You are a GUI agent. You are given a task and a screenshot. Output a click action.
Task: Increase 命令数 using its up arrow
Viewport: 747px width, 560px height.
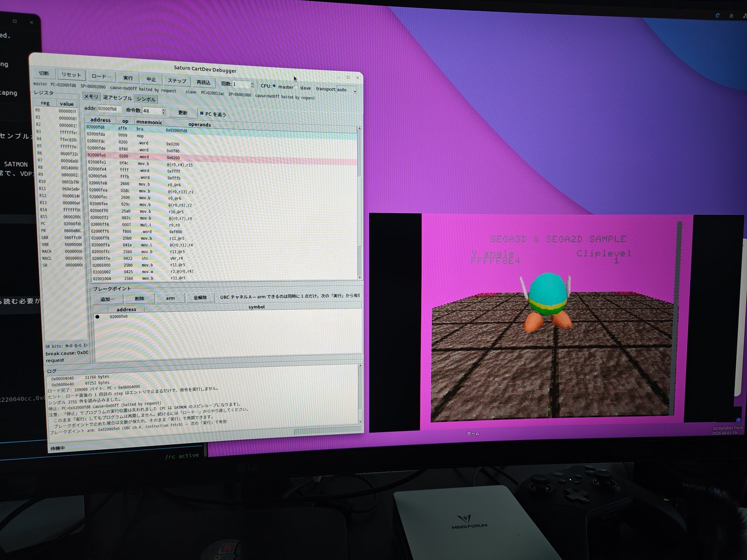pyautogui.click(x=164, y=110)
